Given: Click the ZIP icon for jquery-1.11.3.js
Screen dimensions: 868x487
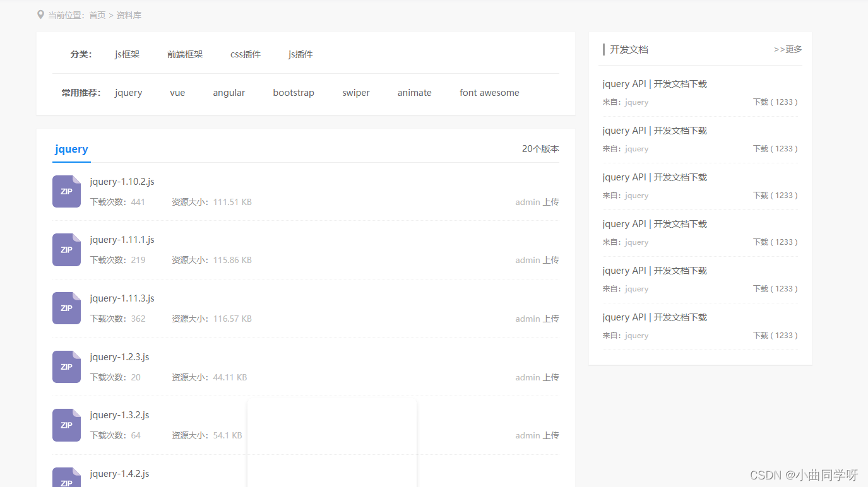Looking at the screenshot, I should 66,308.
